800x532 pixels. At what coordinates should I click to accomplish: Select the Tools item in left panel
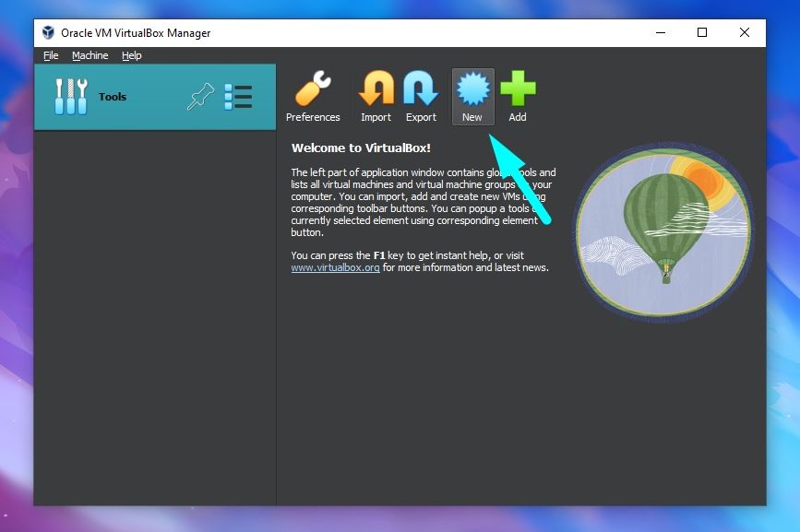(155, 97)
